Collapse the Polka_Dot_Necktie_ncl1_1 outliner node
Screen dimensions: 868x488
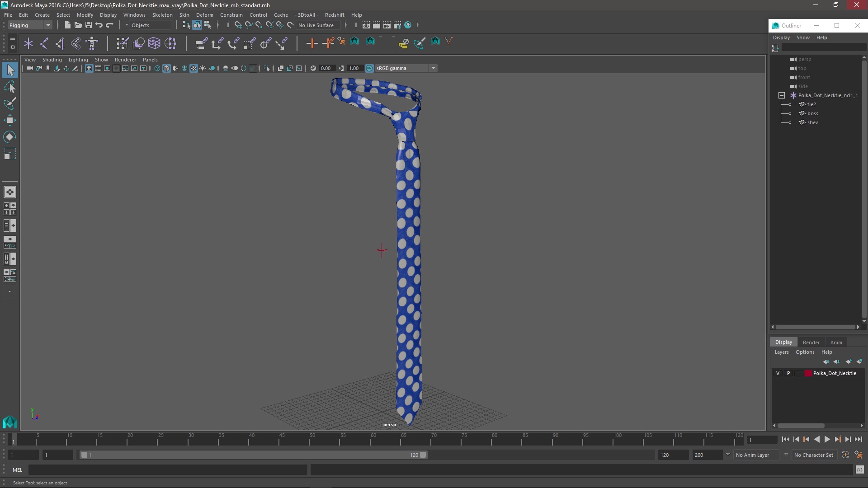(781, 95)
